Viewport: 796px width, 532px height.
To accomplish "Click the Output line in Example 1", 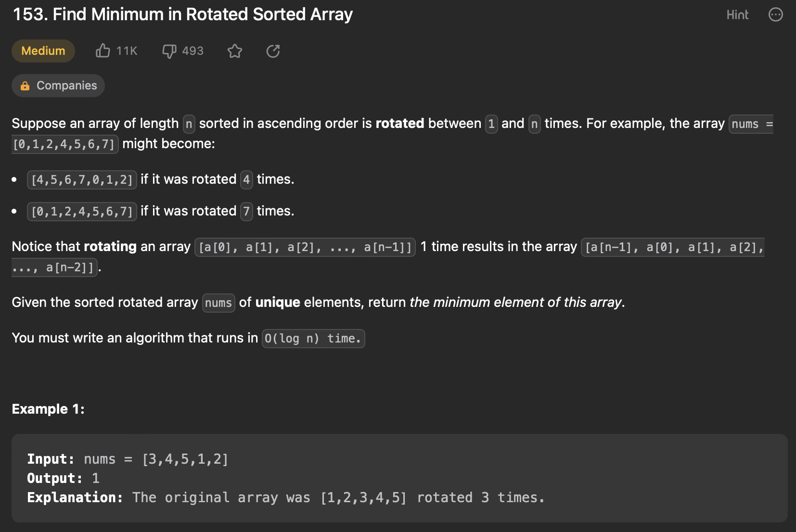I will 63,478.
